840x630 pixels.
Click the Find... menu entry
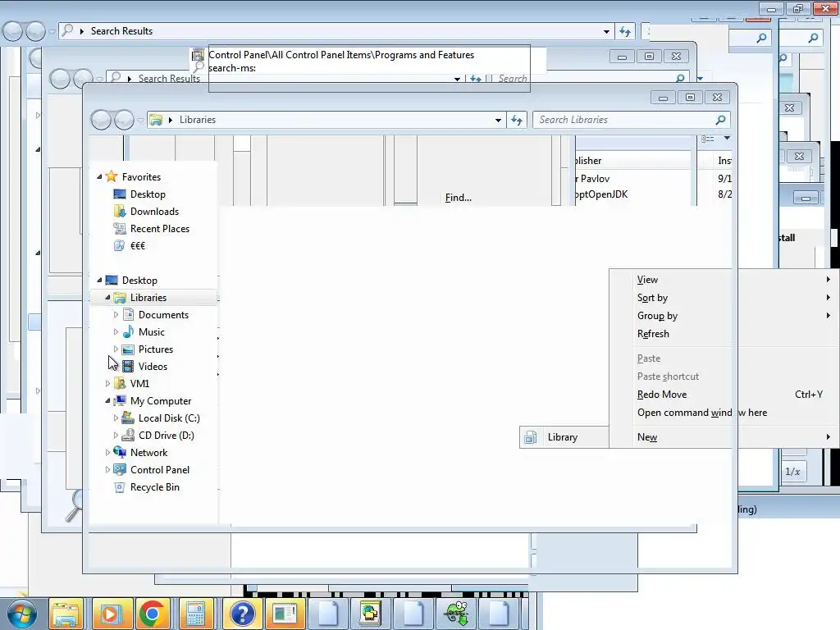coord(458,197)
